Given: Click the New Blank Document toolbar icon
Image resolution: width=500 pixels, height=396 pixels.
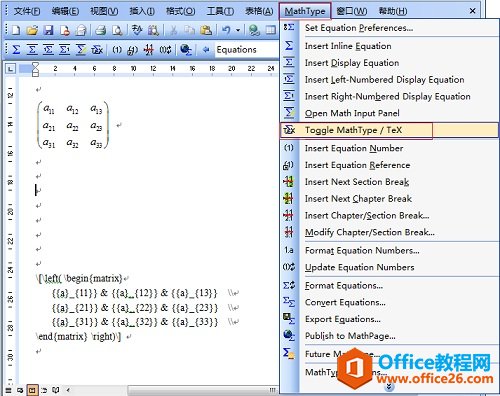Looking at the screenshot, I should (x=15, y=31).
